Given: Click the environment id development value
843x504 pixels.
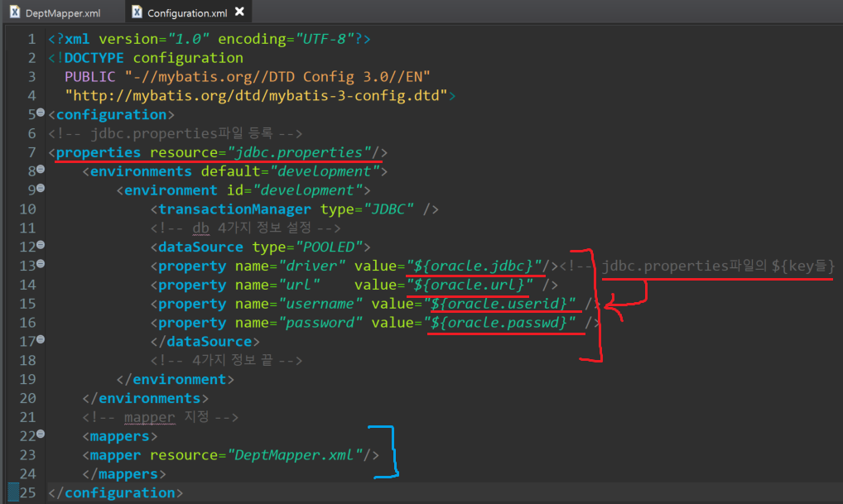Looking at the screenshot, I should point(307,190).
